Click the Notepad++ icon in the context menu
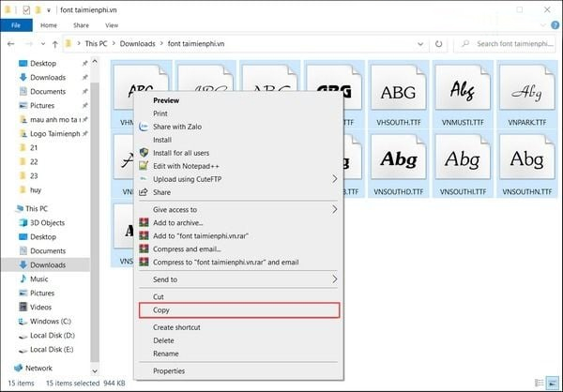Image resolution: width=563 pixels, height=392 pixels. point(144,166)
